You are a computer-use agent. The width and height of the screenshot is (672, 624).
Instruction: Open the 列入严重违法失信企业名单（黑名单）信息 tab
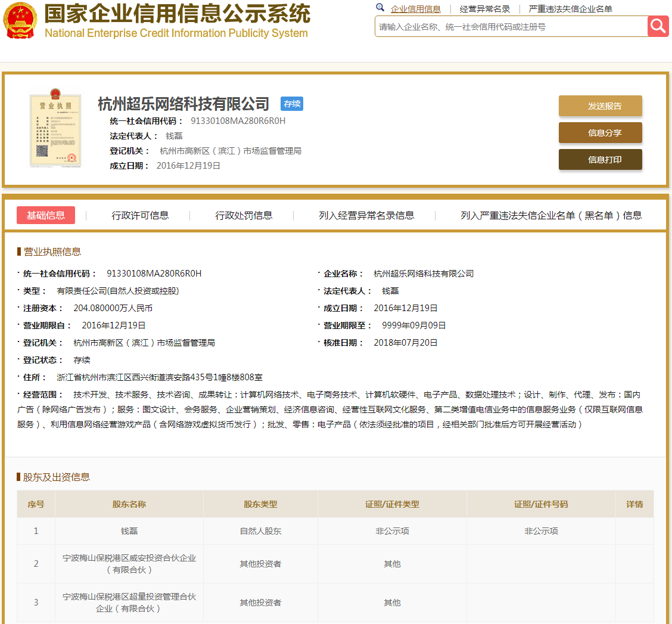point(551,216)
